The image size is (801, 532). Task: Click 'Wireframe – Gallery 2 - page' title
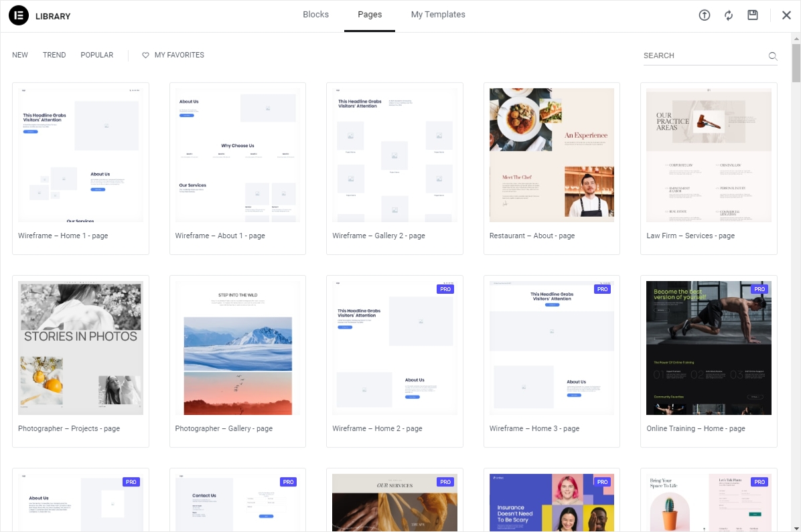pyautogui.click(x=378, y=236)
